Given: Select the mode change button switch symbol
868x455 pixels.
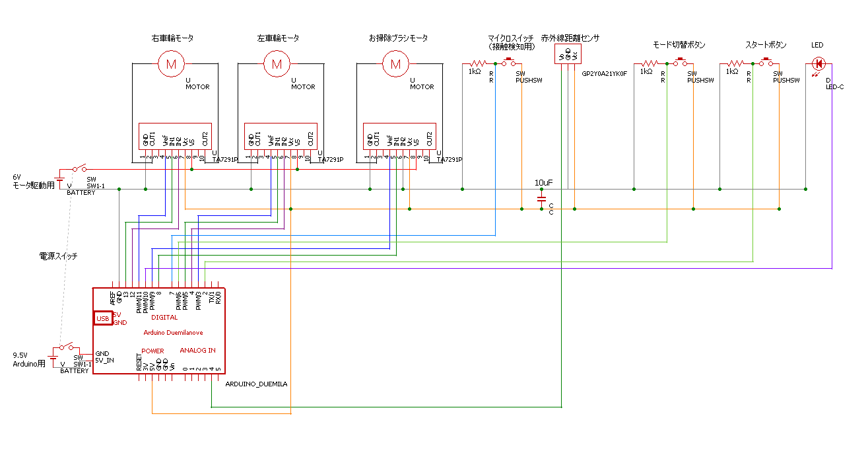Looking at the screenshot, I should [681, 63].
